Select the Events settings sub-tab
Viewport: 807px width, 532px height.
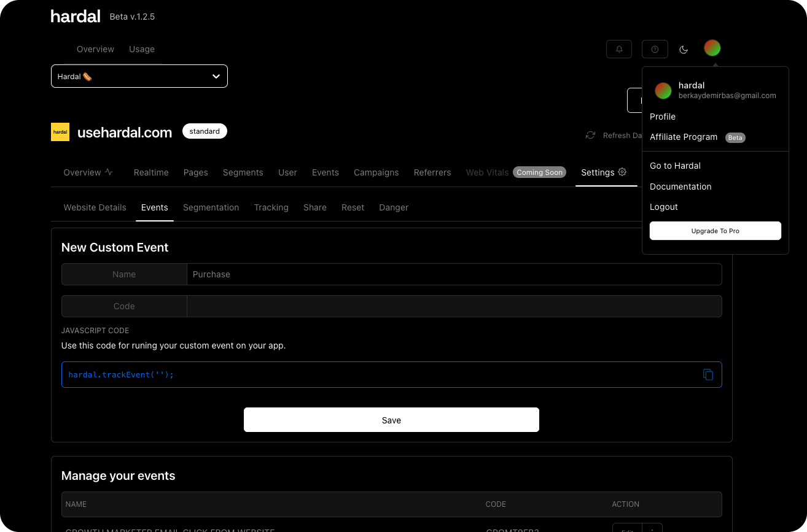(x=155, y=207)
